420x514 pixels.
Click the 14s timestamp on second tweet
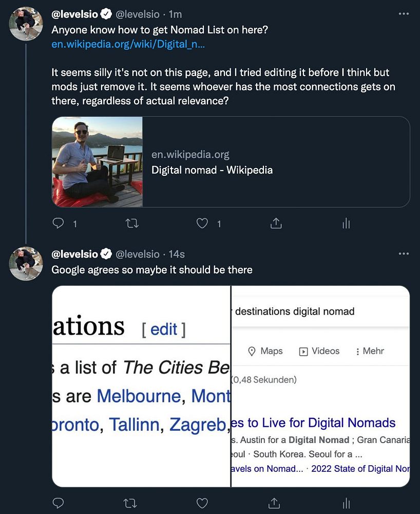coord(177,254)
